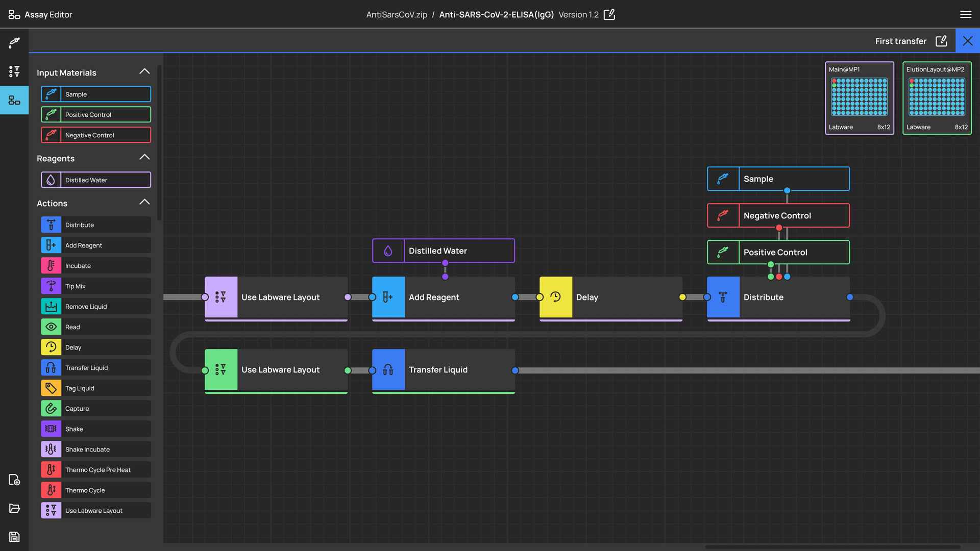This screenshot has height=551, width=980.
Task: Select the Distribute node on canvas
Action: pos(778,298)
